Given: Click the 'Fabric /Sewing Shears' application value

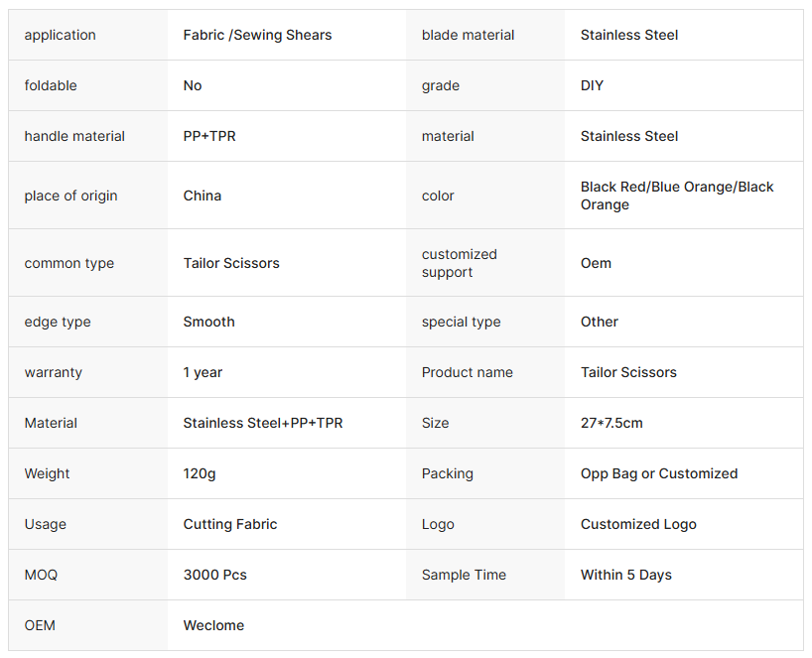Looking at the screenshot, I should pyautogui.click(x=257, y=35).
